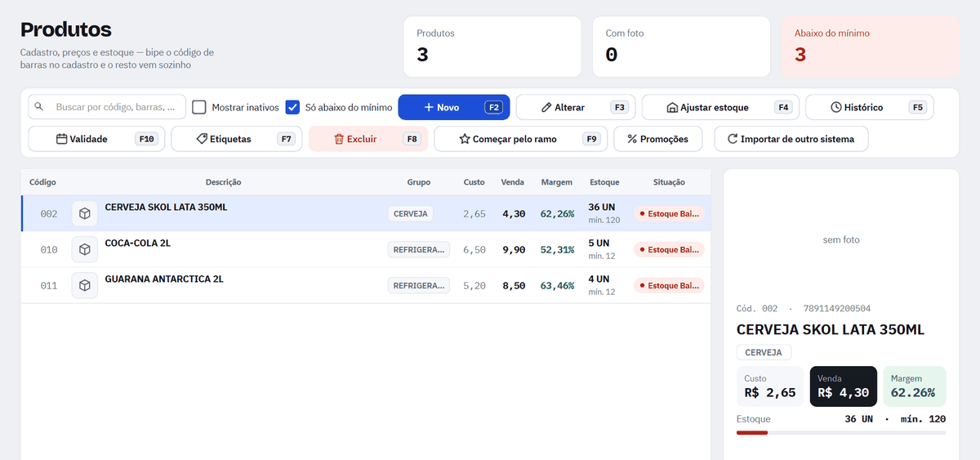Select row COCA-COLA 2L
Screen dimensions: 980x460
coord(366,249)
